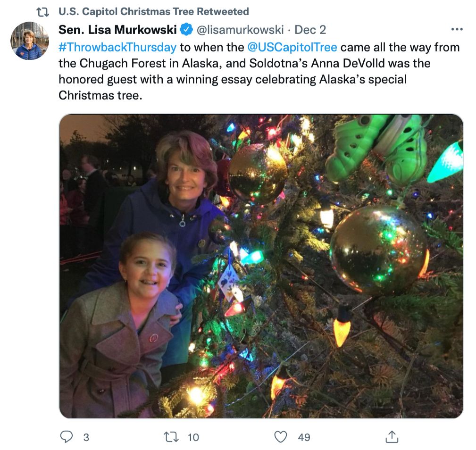Image resolution: width=476 pixels, height=450 pixels.
Task: Open the Sen. Lisa Murkowski display name
Action: pos(117,30)
